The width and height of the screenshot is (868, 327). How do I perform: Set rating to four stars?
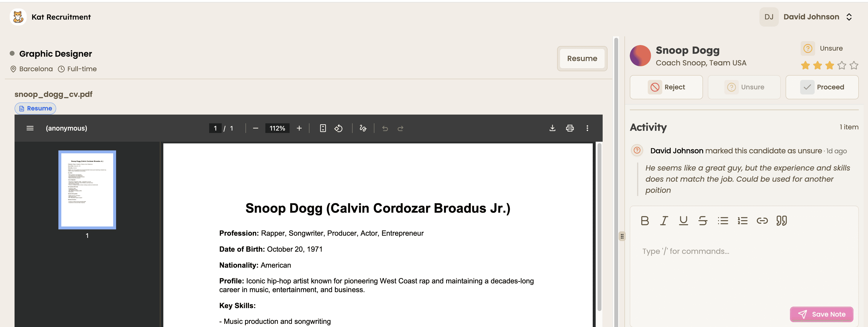[842, 65]
